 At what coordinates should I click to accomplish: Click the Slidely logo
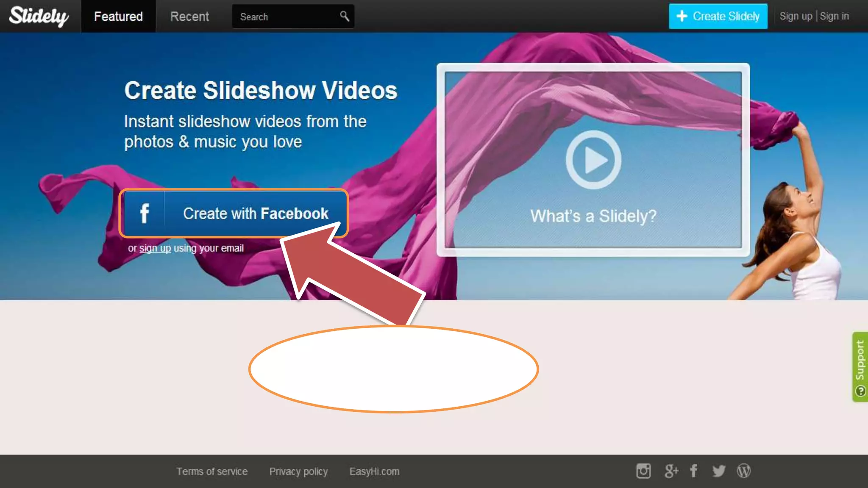(39, 16)
